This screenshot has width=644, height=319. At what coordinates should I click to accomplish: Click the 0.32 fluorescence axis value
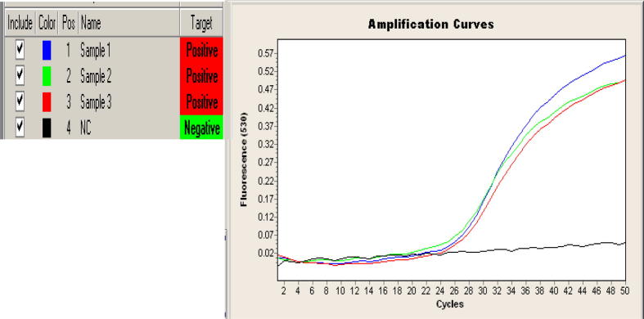(x=265, y=144)
